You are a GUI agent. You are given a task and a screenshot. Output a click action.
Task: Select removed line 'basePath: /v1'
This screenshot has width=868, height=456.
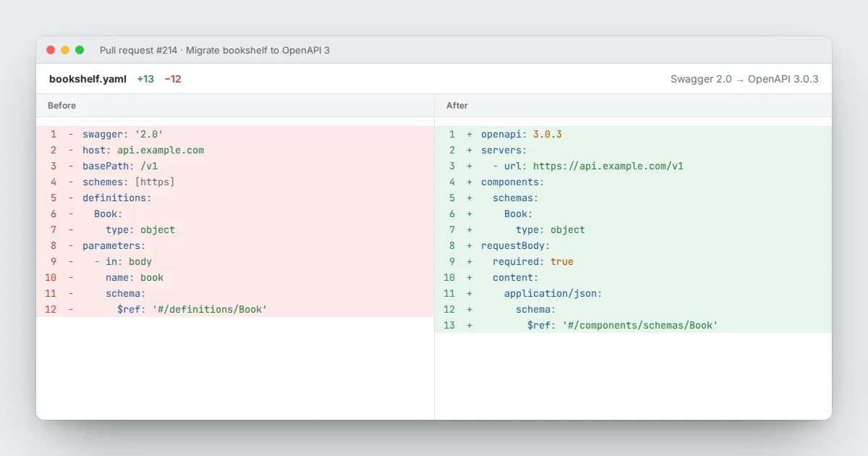coord(235,166)
